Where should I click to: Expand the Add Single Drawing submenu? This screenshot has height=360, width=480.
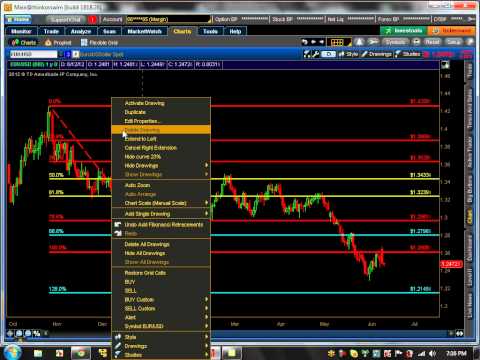(x=161, y=214)
